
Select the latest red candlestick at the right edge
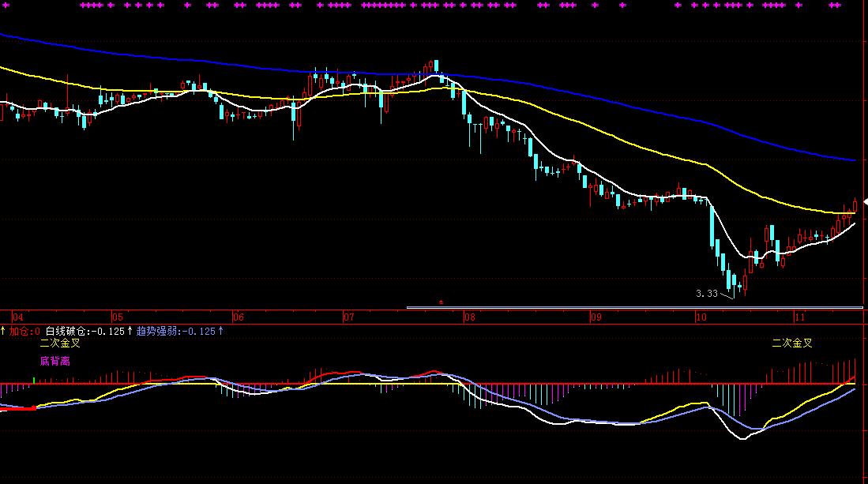pos(855,205)
